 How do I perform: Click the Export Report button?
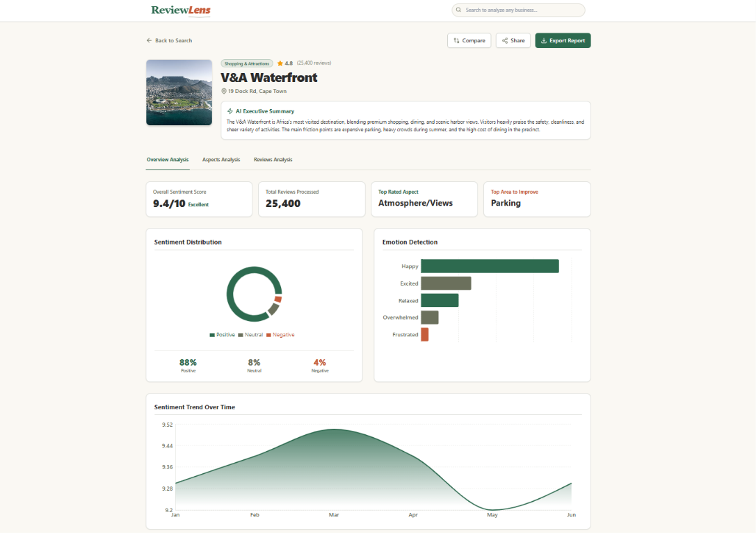coord(563,40)
